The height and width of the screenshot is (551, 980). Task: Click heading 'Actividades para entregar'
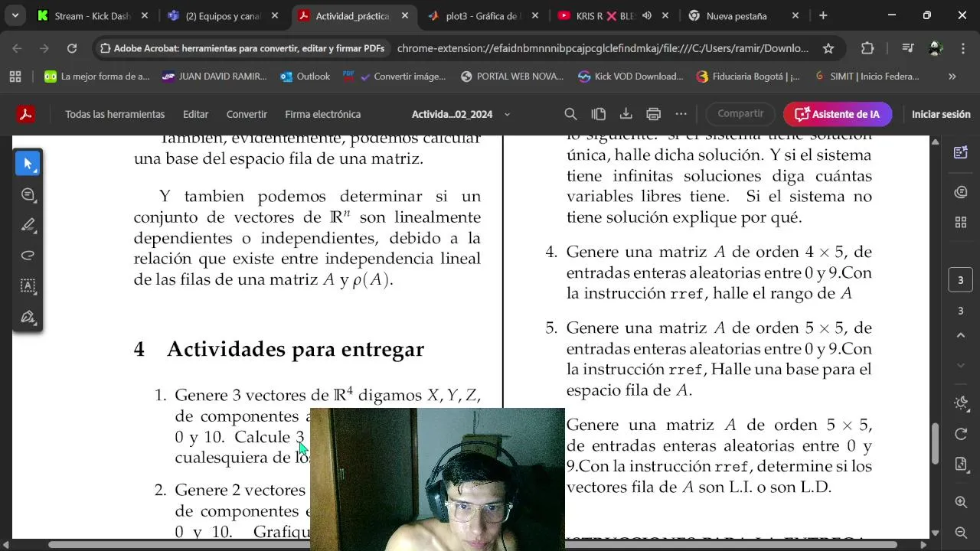pos(296,349)
